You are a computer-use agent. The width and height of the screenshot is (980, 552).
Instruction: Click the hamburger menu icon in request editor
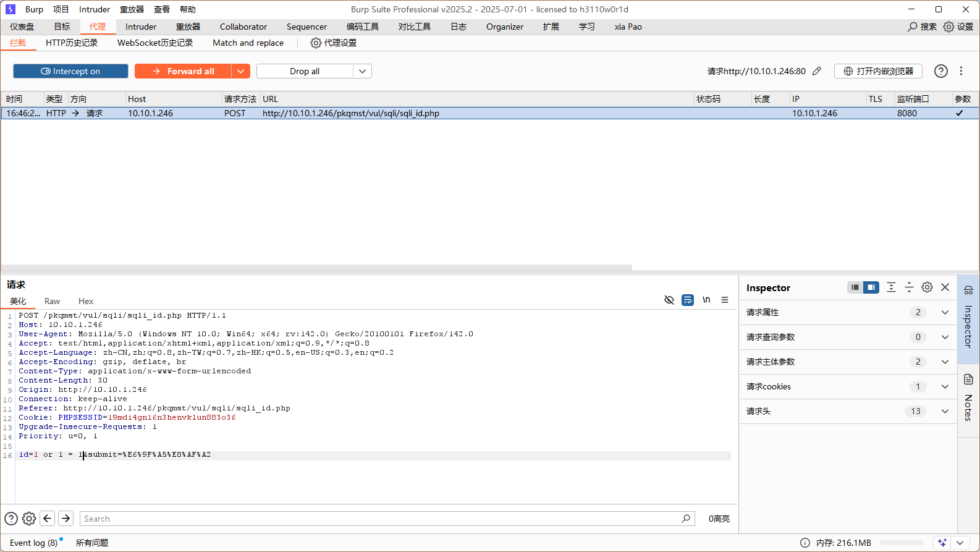(x=725, y=300)
